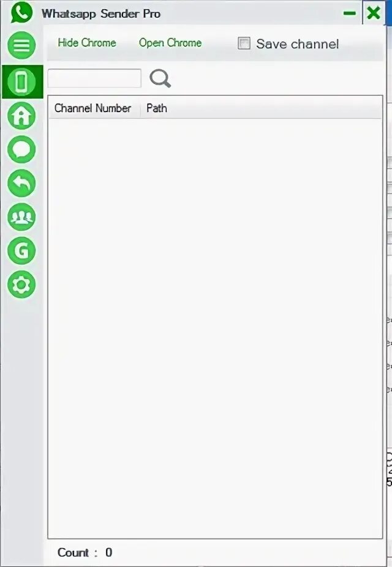
Task: Click the Whatsapp Sender Pro title text
Action: coord(101,13)
